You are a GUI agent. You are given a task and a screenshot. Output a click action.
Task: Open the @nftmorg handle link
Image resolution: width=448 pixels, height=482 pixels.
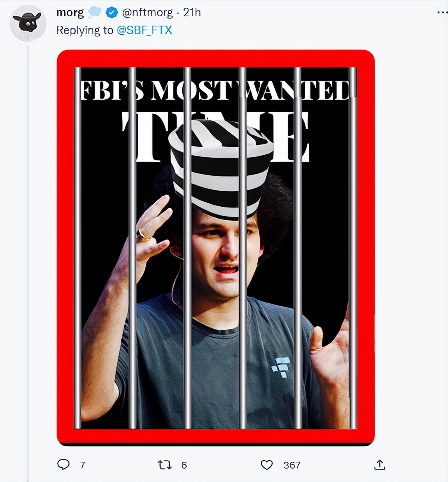pyautogui.click(x=147, y=13)
